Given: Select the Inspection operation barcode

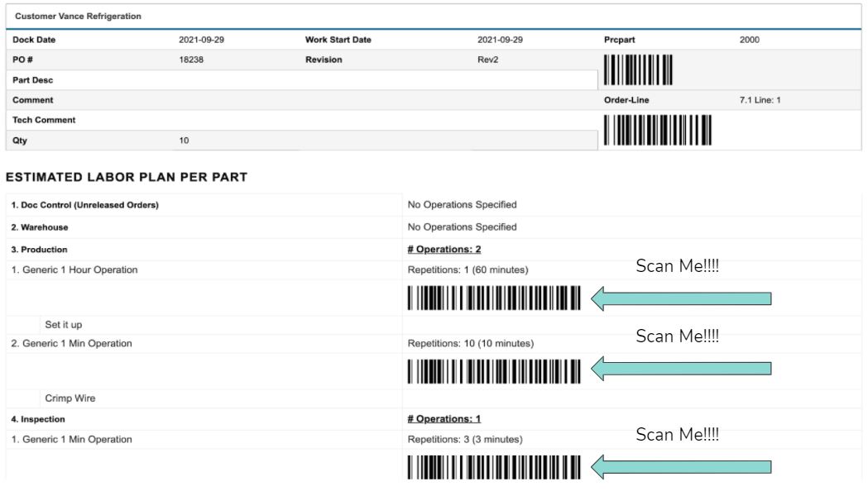Looking at the screenshot, I should (494, 467).
